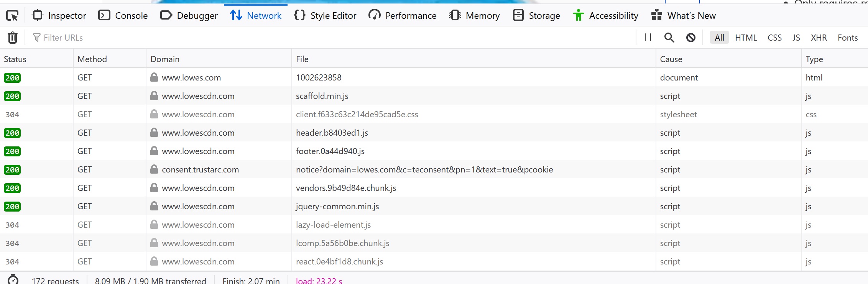This screenshot has width=868, height=284.
Task: Select the scaffold.min.js request
Action: [434, 96]
